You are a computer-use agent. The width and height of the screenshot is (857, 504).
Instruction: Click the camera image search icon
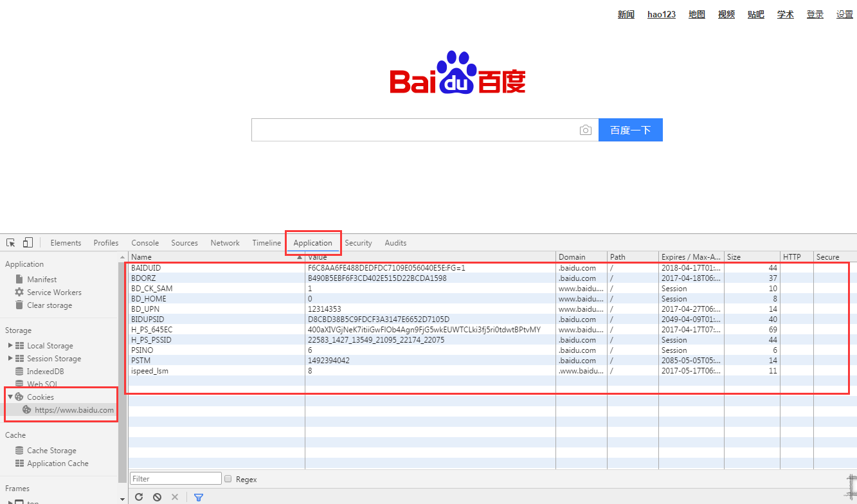tap(585, 130)
